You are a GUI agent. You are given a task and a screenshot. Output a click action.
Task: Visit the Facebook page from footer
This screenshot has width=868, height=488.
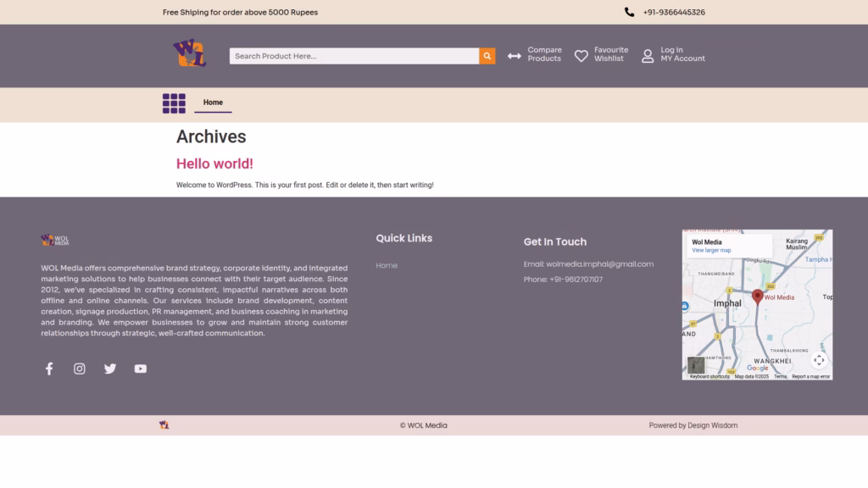49,369
